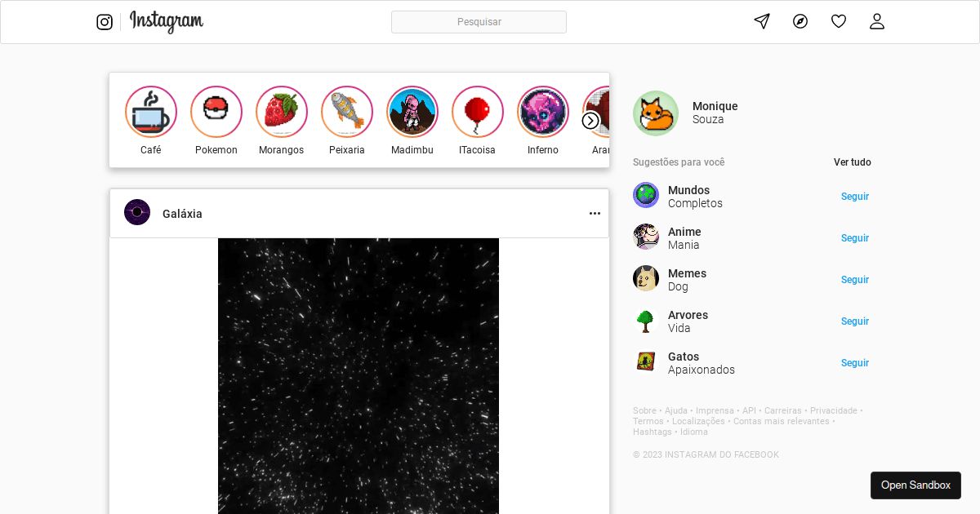Follow the Mundos Completos account
The width and height of the screenshot is (980, 514).
click(x=854, y=196)
